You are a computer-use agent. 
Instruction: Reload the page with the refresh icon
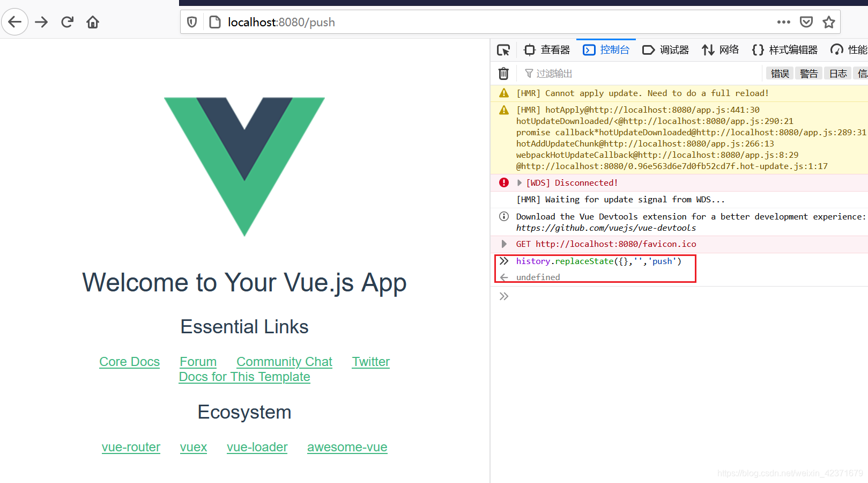[x=67, y=22]
